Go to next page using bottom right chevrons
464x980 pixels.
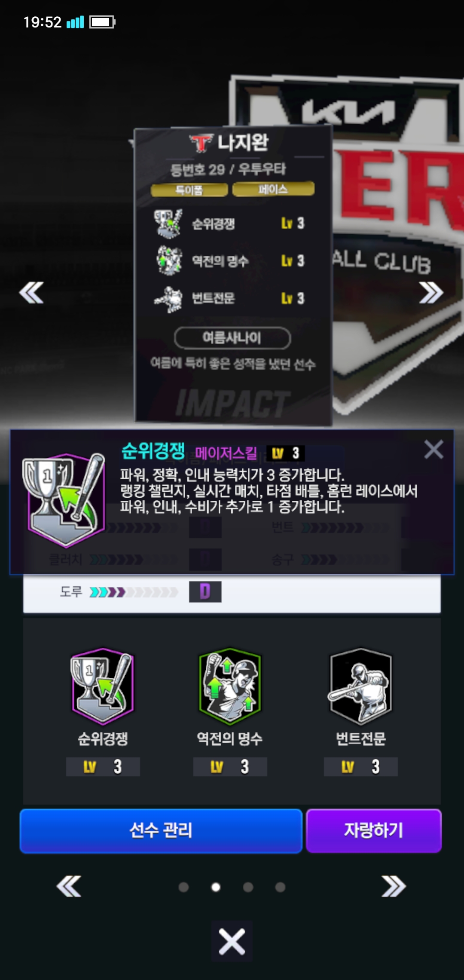(394, 886)
